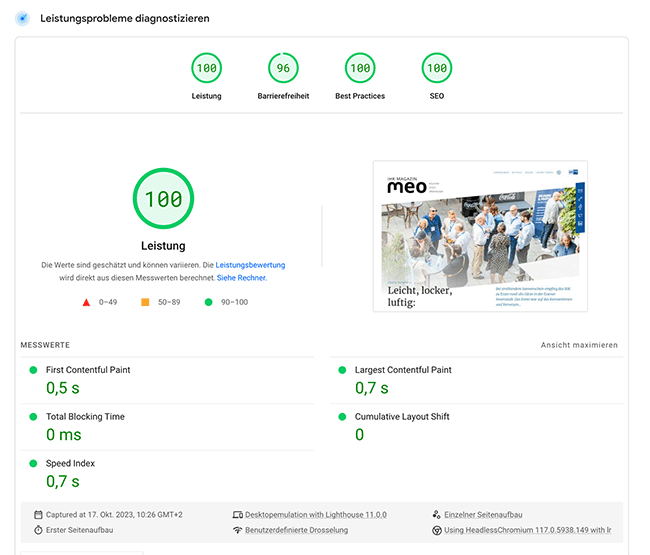The height and width of the screenshot is (555, 650).
Task: Click the calendar icon beside 'Captured at'
Action: (38, 514)
